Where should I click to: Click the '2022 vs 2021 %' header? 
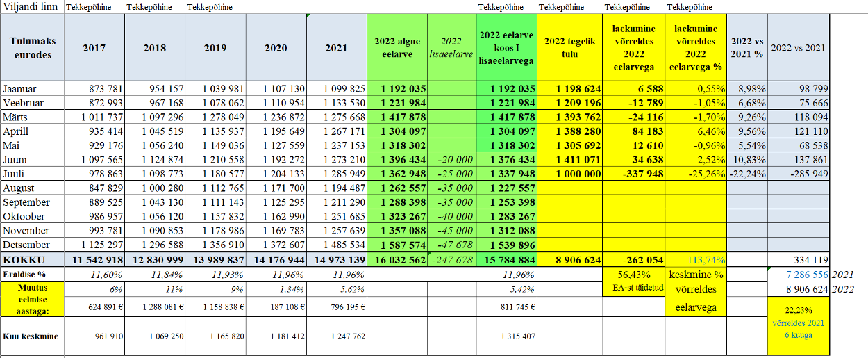[746, 48]
